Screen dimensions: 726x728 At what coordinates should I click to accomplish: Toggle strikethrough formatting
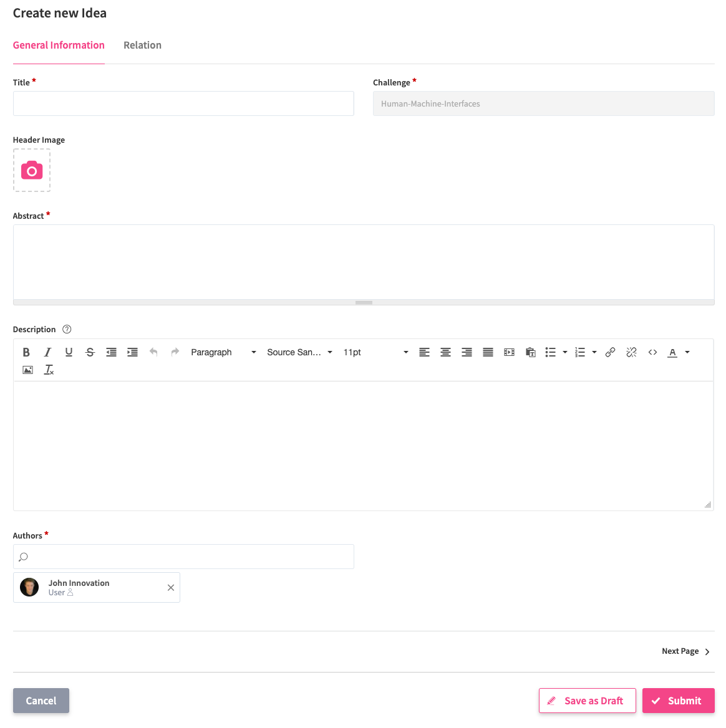pyautogui.click(x=90, y=352)
